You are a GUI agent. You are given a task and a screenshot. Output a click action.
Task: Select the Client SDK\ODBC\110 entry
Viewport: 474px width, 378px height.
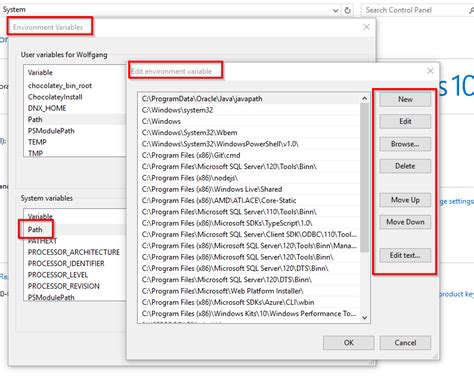pyautogui.click(x=249, y=234)
